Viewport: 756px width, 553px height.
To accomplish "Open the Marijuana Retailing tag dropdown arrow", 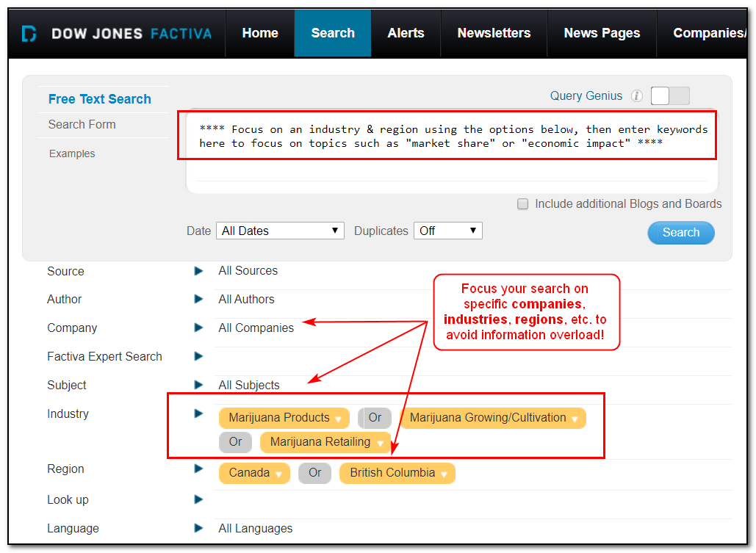I will click(x=381, y=444).
